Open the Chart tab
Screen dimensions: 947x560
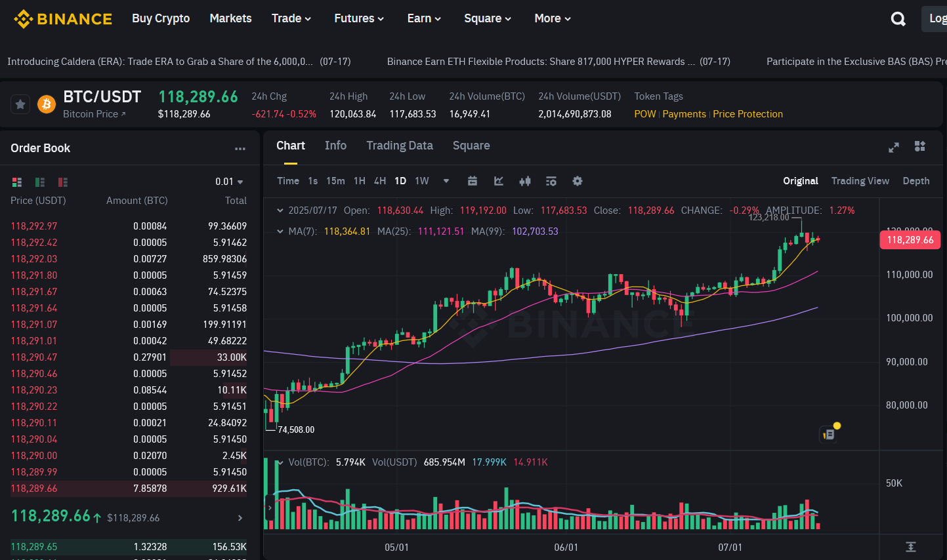[291, 146]
